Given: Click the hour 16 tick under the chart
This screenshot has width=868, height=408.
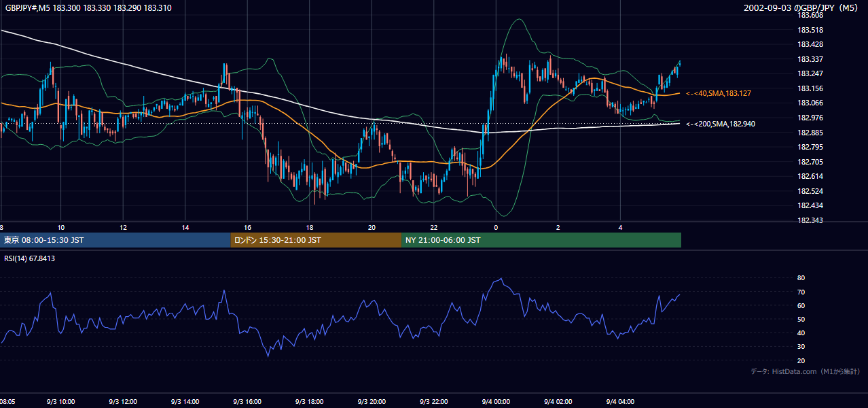Looking at the screenshot, I should coord(247,227).
